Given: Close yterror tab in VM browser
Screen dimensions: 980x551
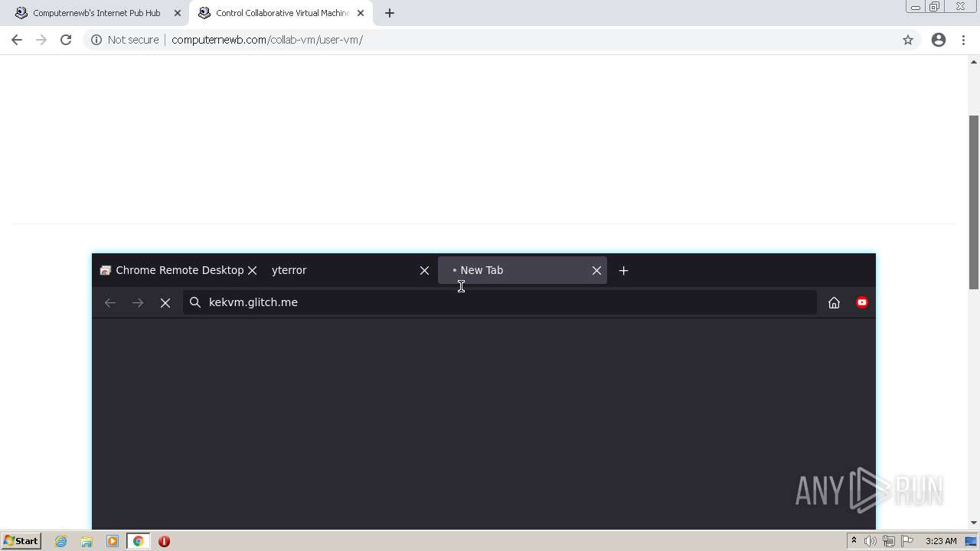Looking at the screenshot, I should pos(425,270).
